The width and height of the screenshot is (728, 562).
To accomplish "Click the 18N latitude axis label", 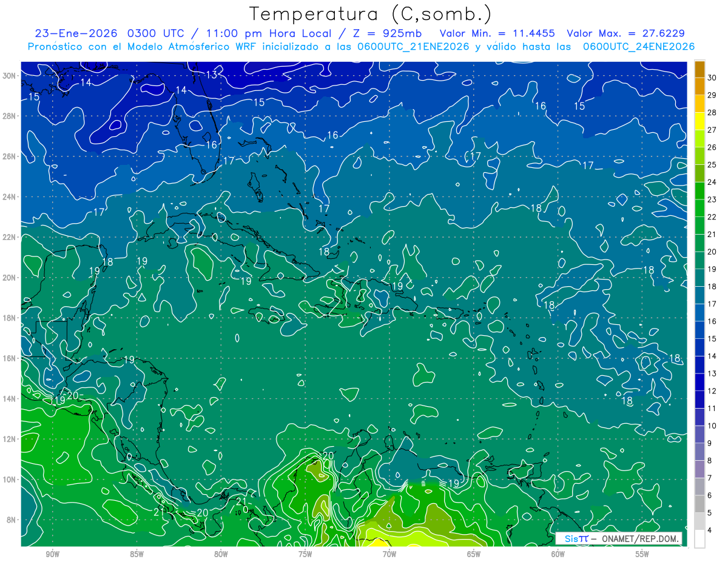I will click(x=9, y=318).
